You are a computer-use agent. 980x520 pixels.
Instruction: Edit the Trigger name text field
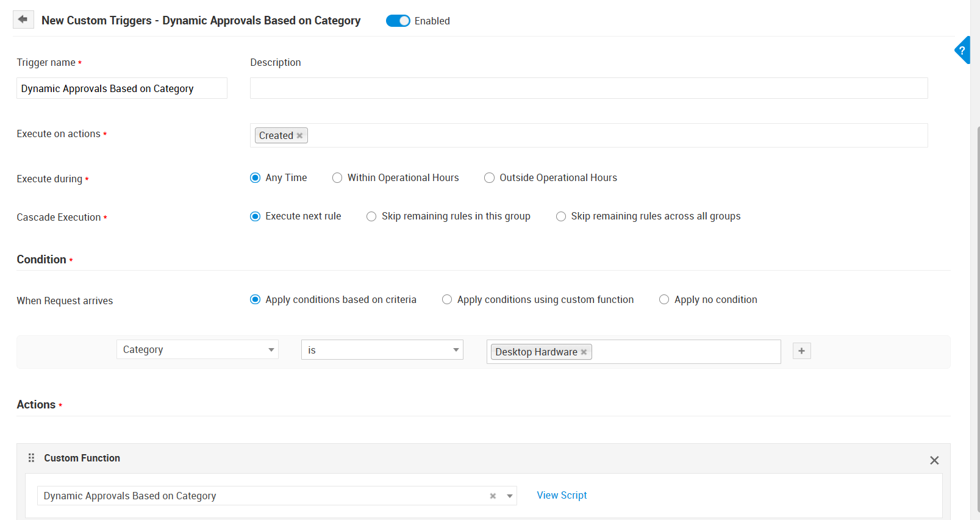(121, 88)
